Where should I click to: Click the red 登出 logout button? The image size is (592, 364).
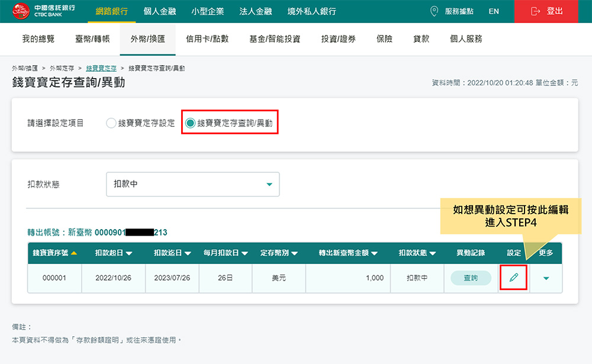546,11
